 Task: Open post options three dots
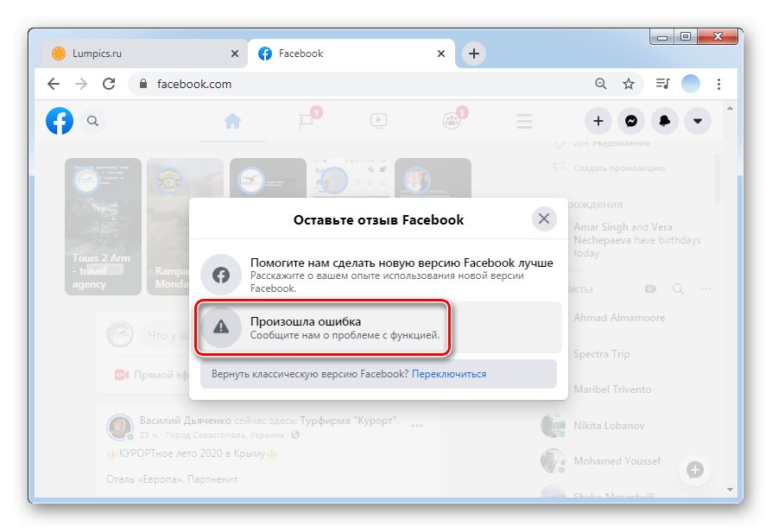pos(417,426)
